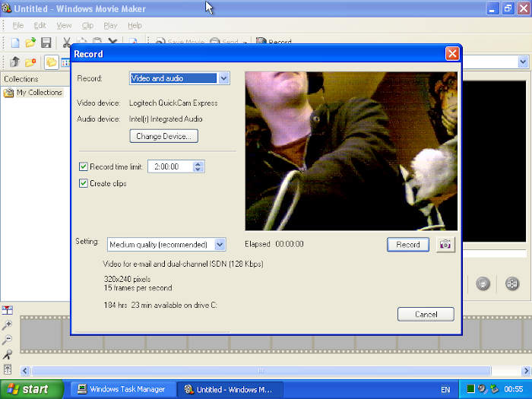Open the File menu
Viewport: 532px width, 399px height.
17,25
